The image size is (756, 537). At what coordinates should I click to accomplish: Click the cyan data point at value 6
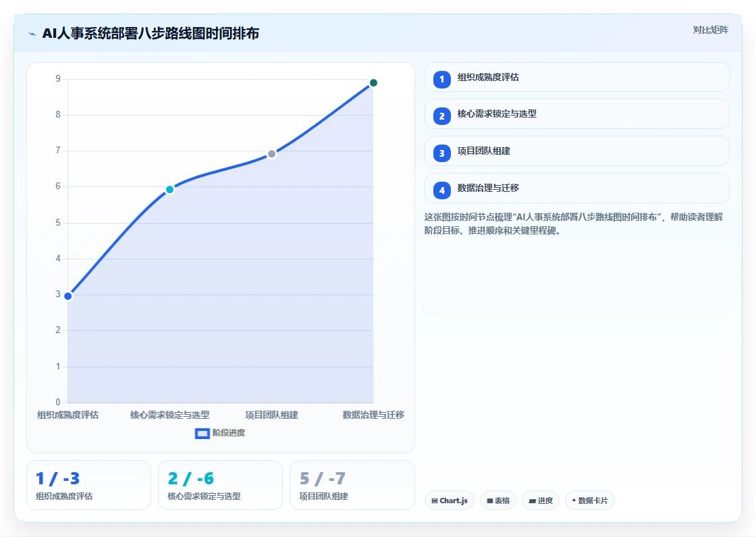click(169, 190)
